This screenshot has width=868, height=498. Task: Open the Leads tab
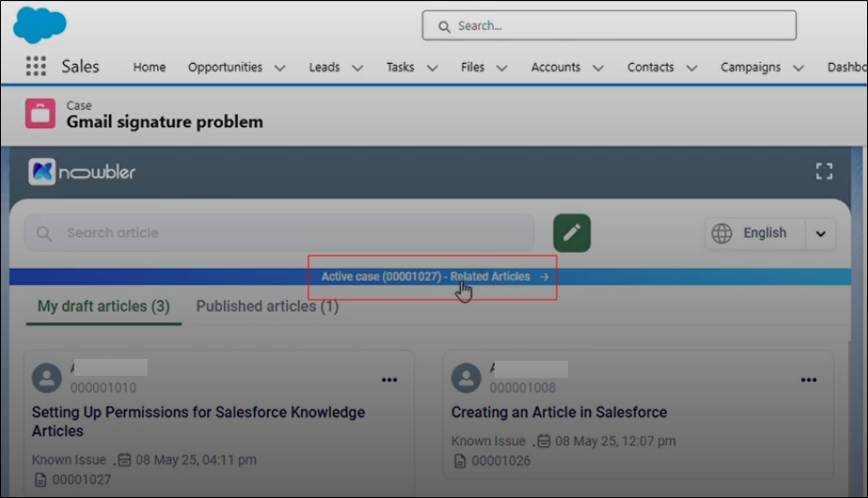(324, 67)
